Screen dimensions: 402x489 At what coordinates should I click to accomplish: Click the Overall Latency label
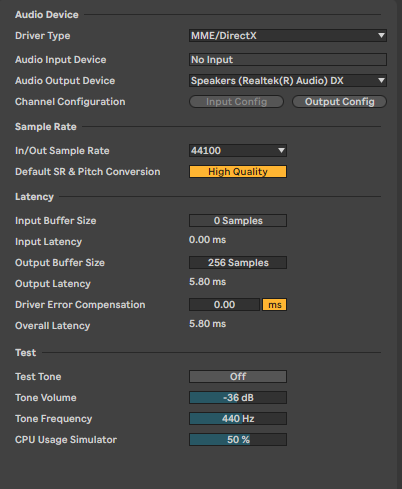pyautogui.click(x=53, y=326)
